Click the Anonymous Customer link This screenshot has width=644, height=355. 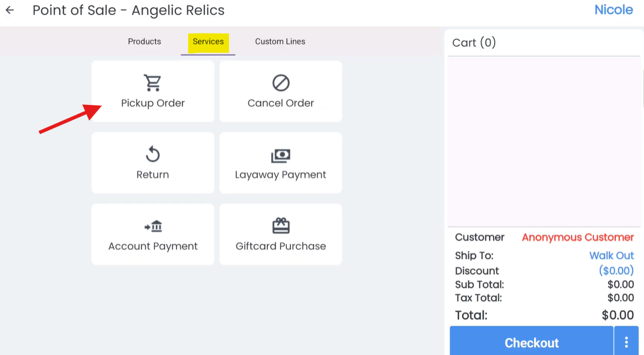pos(578,237)
